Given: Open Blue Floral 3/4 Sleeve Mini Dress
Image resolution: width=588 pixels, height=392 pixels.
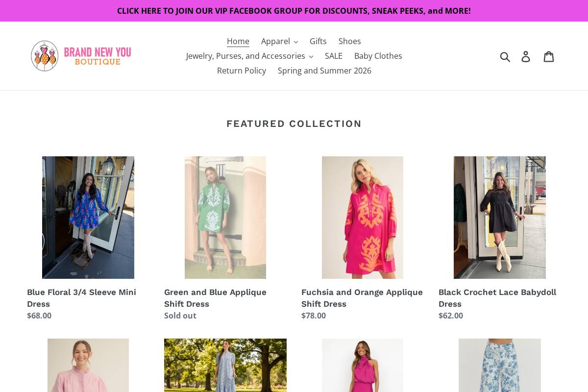Looking at the screenshot, I should click(81, 298).
